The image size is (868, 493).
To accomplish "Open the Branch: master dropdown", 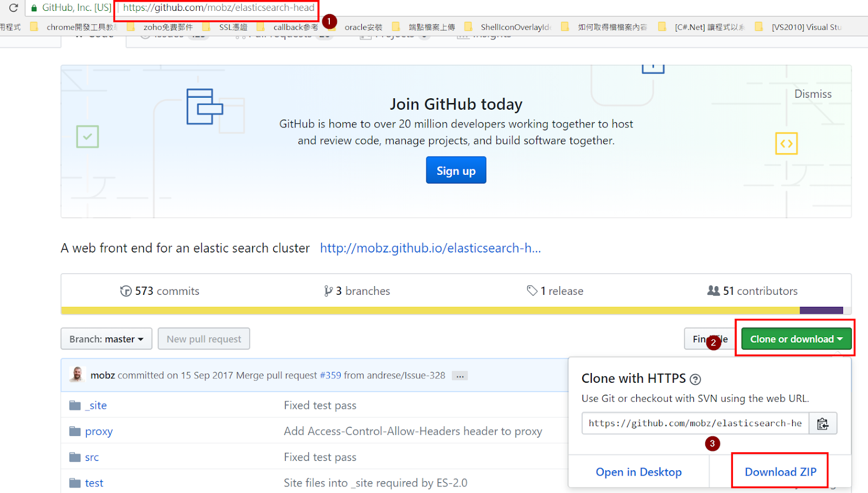I will point(106,339).
